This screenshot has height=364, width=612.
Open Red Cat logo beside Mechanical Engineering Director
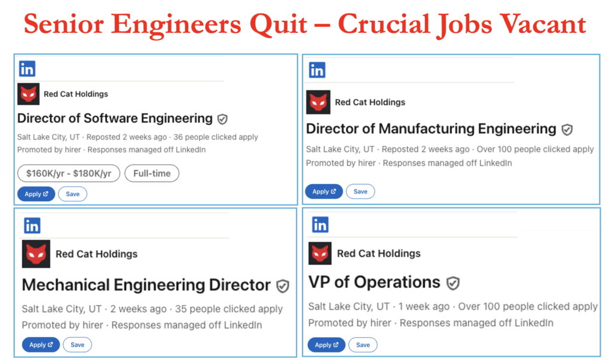point(36,253)
